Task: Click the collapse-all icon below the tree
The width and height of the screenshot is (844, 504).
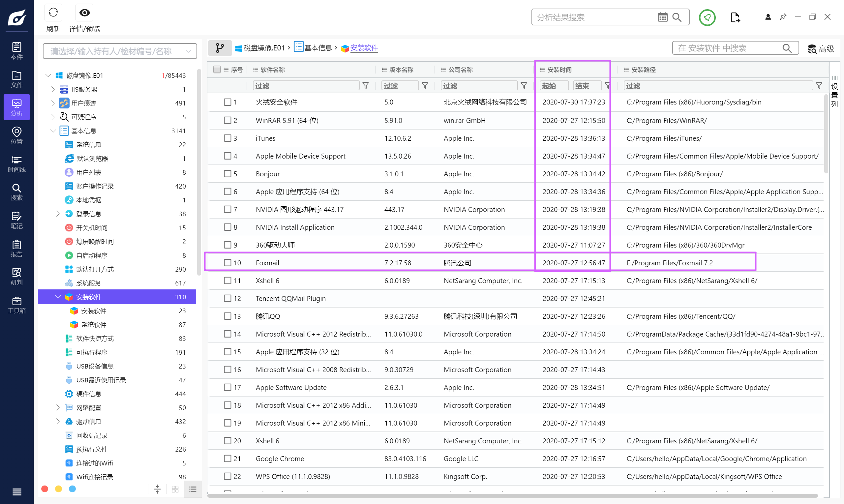Action: (157, 489)
